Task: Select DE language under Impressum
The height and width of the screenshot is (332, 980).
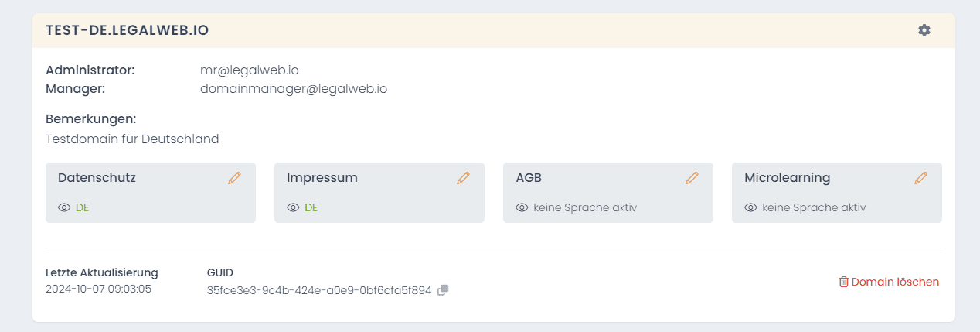Action: (x=311, y=207)
